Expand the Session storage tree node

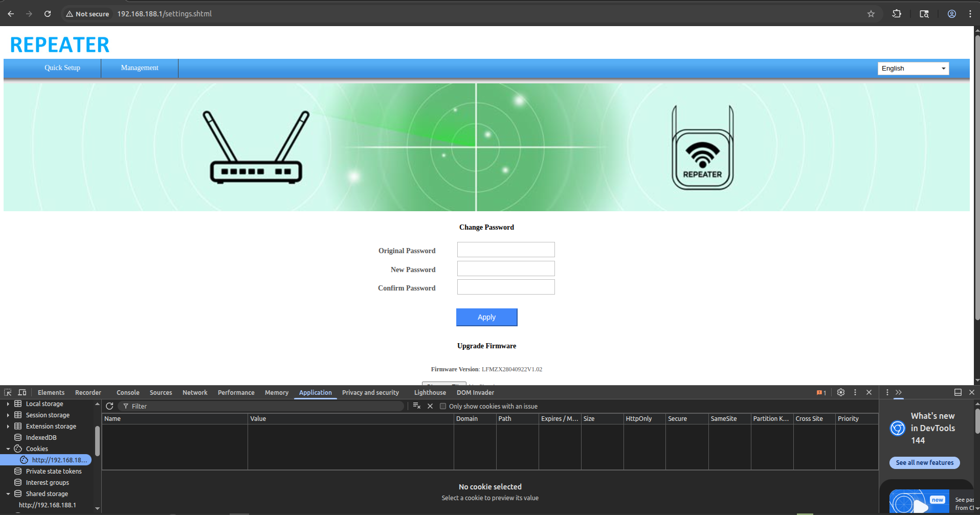coord(8,415)
